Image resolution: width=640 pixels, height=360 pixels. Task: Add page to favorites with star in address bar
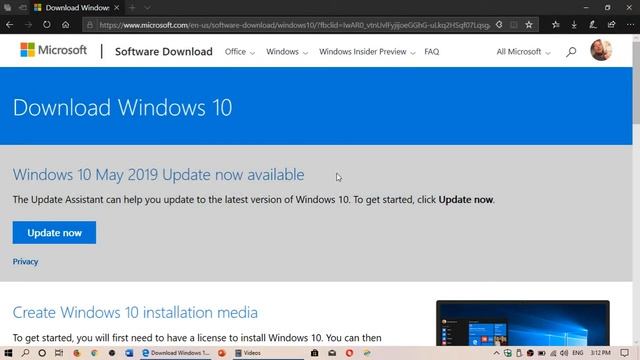529,25
